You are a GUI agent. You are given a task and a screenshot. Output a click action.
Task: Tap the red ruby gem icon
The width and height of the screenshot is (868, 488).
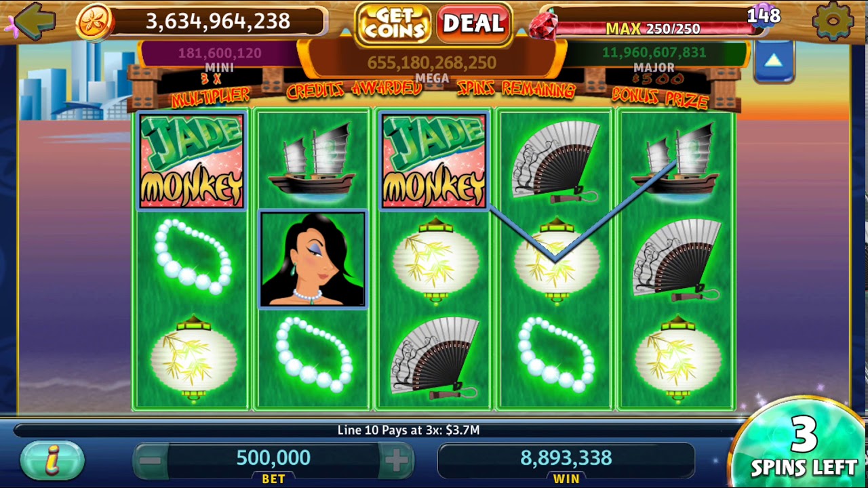(x=544, y=24)
